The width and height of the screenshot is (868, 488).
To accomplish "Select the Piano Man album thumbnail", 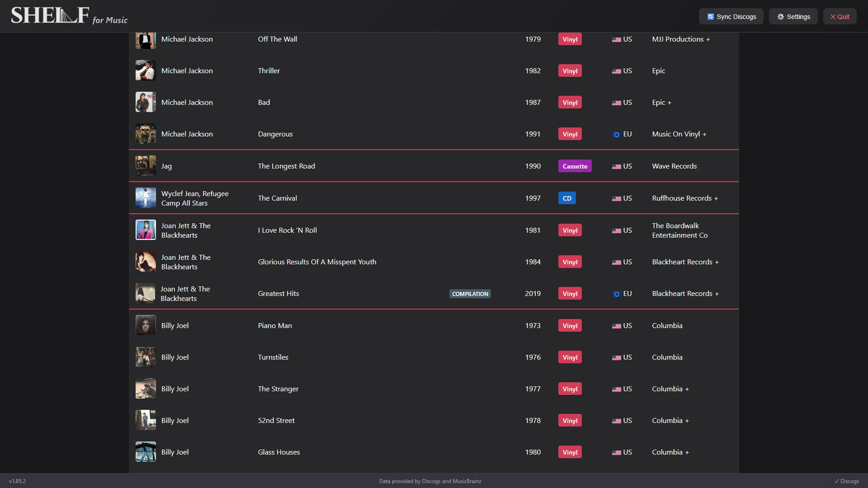I will point(146,325).
